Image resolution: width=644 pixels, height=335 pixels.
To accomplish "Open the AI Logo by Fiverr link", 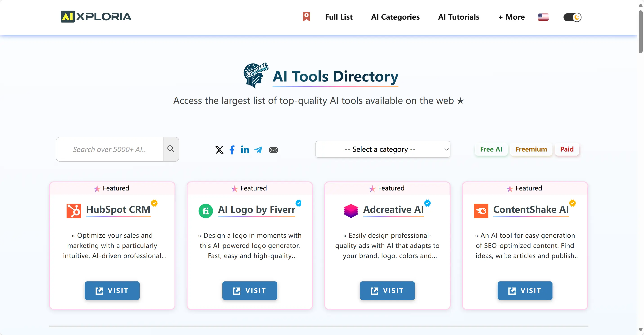I will pos(257,209).
